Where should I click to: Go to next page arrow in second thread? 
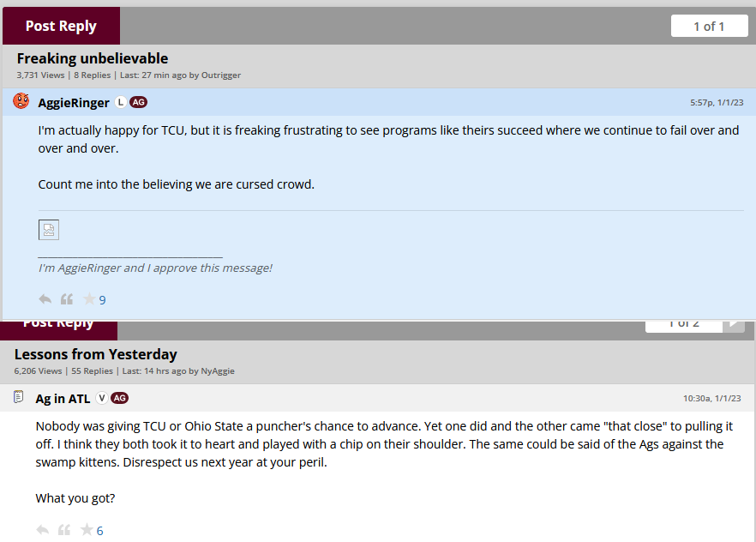(735, 323)
